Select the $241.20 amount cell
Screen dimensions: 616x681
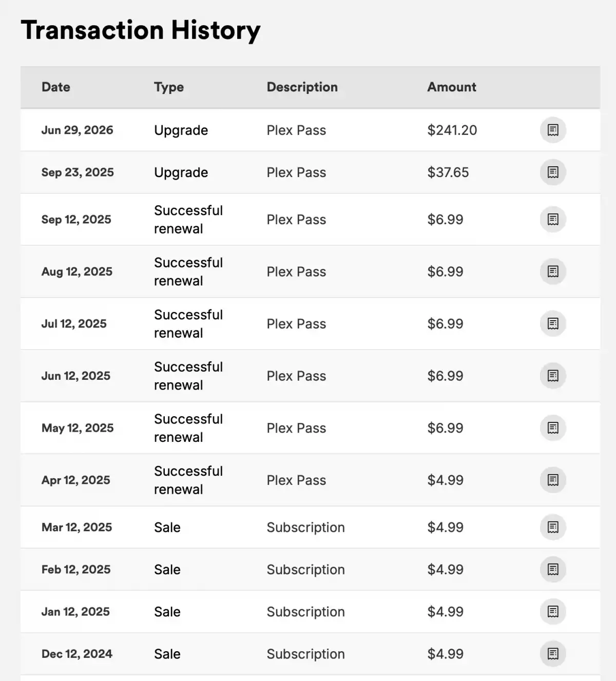pyautogui.click(x=452, y=130)
